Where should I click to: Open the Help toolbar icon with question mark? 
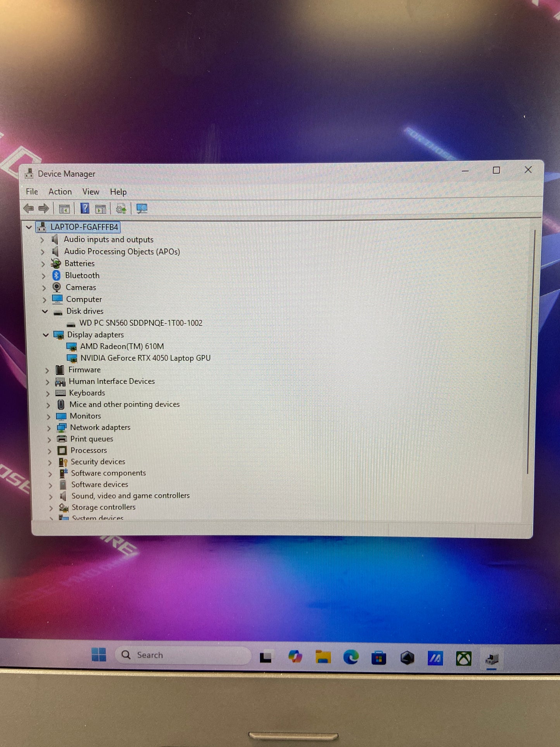pos(85,209)
